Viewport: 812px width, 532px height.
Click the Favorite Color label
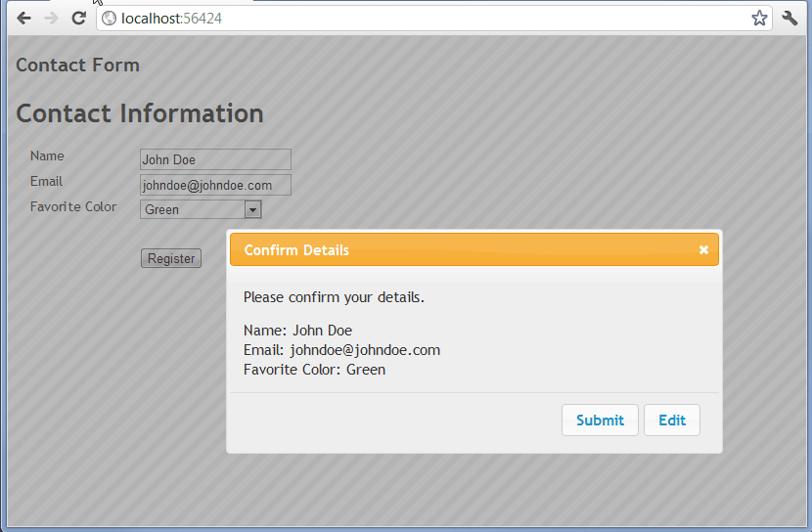click(x=73, y=207)
